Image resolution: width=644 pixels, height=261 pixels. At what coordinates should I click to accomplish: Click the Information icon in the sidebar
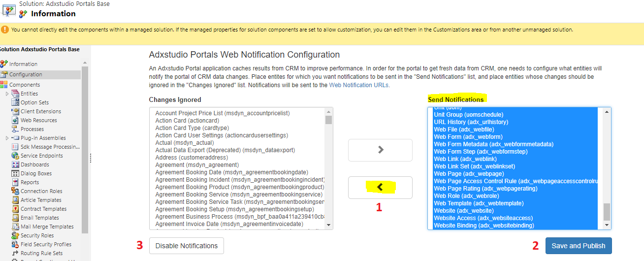(x=4, y=64)
